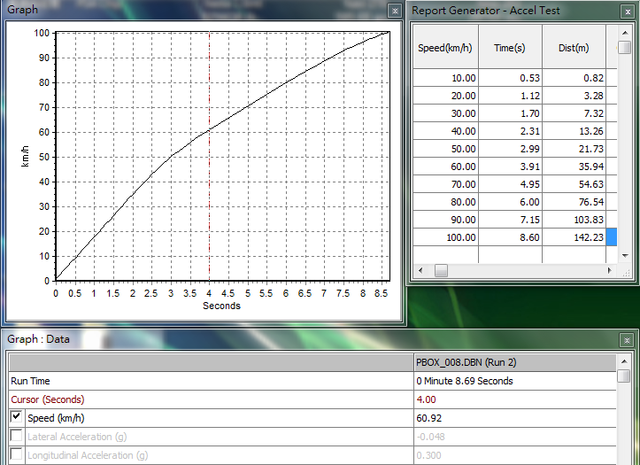Click the Graph : Data vertical scrollbar thumb
Viewport: 640px width, 465px height.
[x=624, y=376]
